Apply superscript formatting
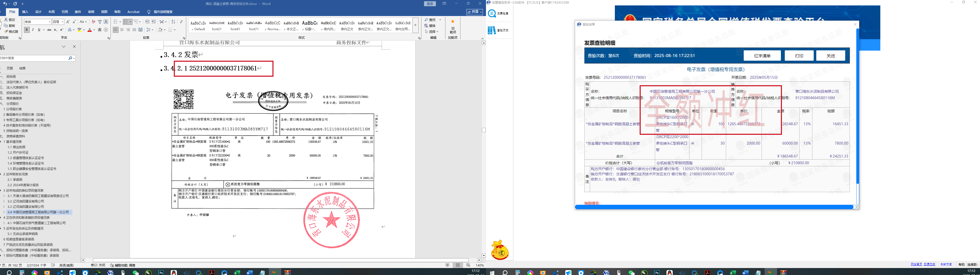The width and height of the screenshot is (980, 275). pos(62,30)
